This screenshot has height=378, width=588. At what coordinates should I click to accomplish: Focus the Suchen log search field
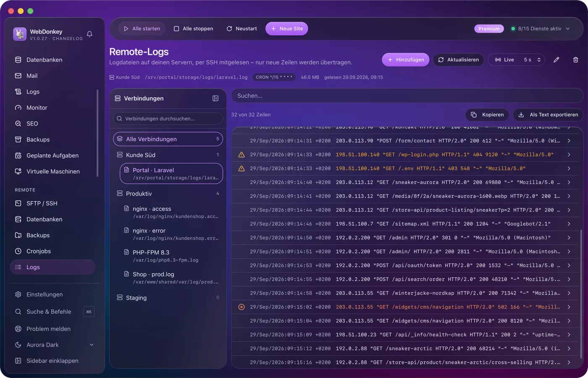tap(407, 96)
